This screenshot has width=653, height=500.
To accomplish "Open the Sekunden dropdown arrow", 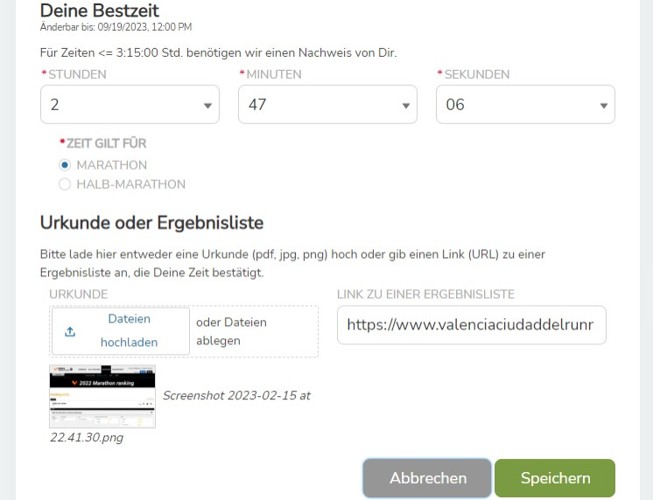I will pos(603,105).
